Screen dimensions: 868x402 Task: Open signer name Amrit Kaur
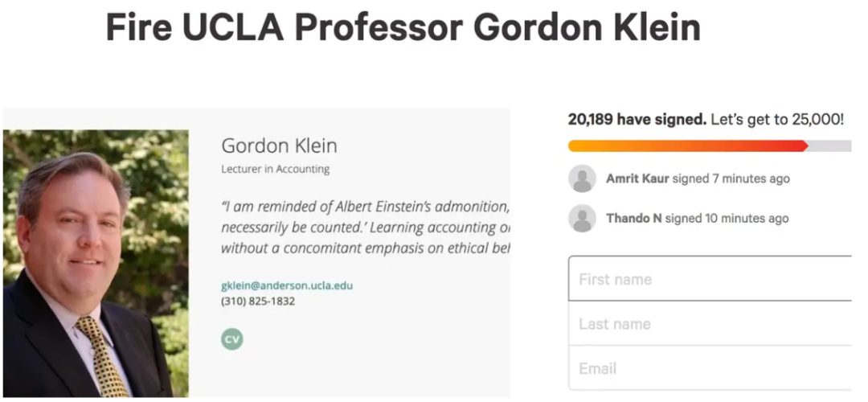(637, 178)
